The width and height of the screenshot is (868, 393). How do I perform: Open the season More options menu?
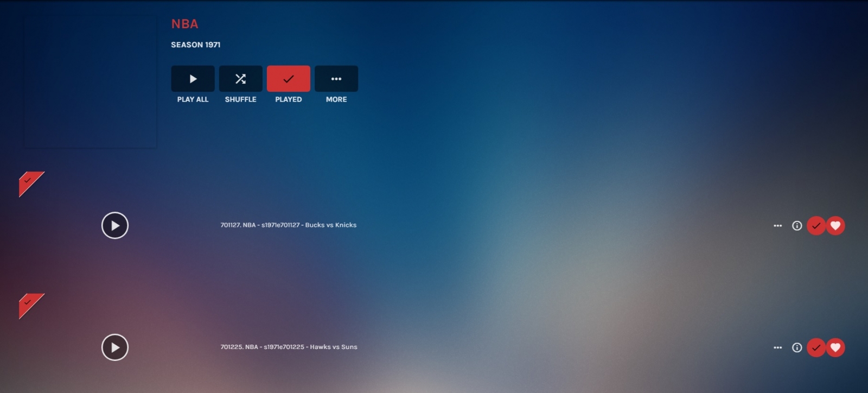click(336, 79)
